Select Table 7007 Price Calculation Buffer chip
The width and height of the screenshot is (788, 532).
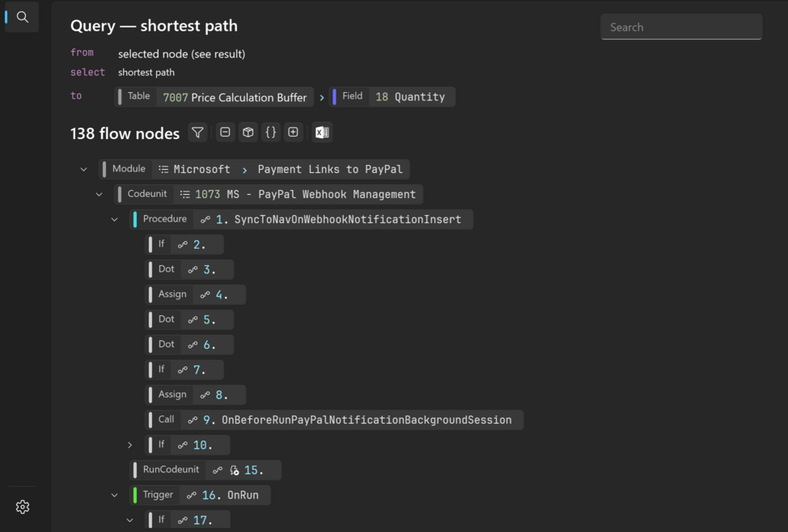pyautogui.click(x=214, y=97)
